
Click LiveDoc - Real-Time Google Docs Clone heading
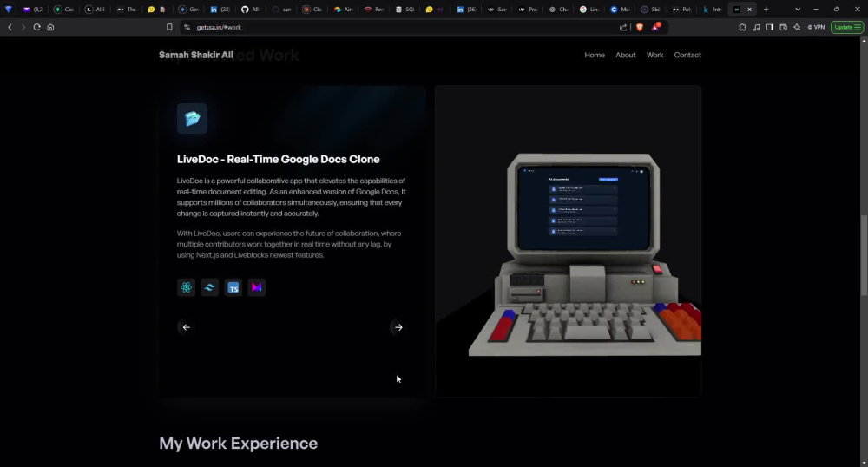279,160
